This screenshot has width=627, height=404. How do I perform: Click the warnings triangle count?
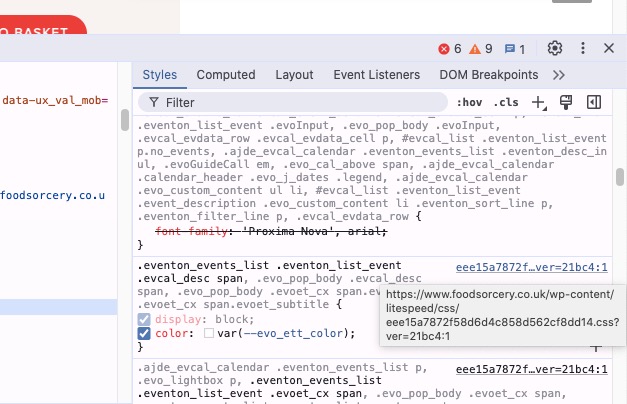pos(481,49)
